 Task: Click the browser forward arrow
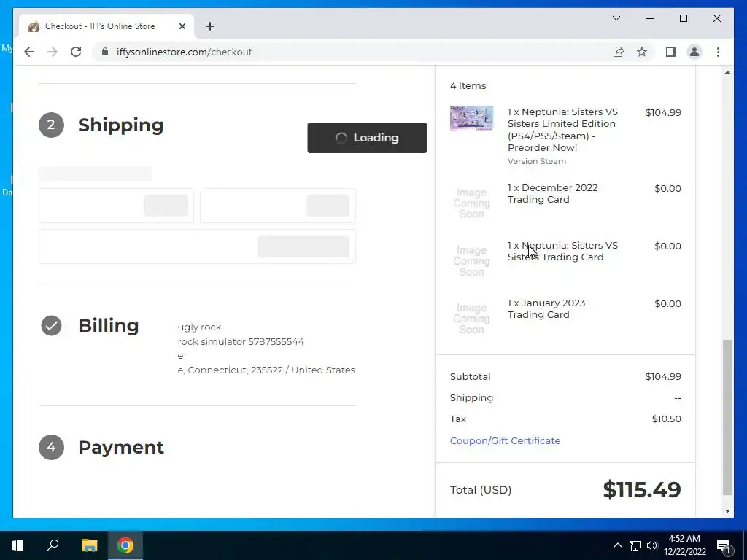[x=53, y=52]
